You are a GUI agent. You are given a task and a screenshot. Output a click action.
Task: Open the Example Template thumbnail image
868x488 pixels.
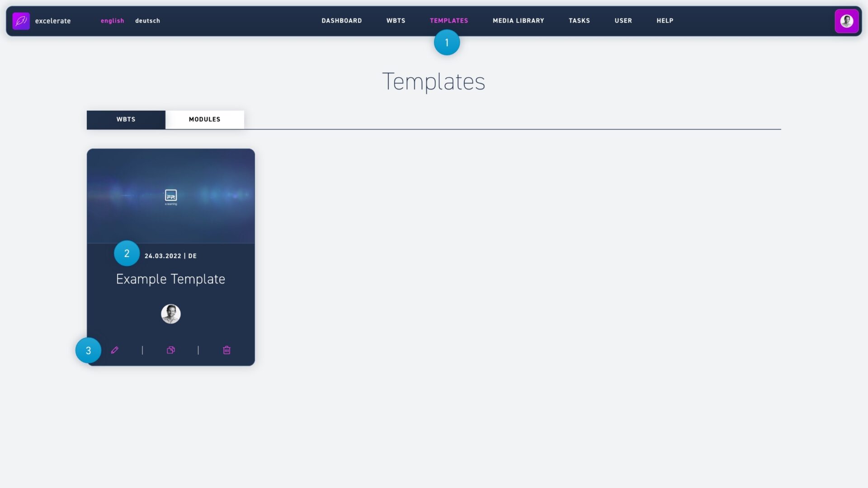[171, 196]
